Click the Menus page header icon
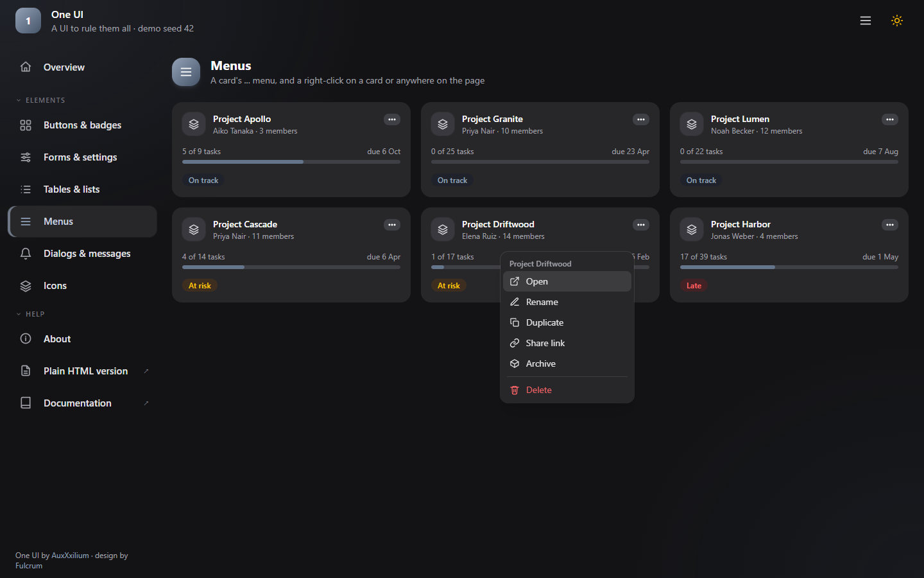Screen dimensions: 924x578 186,72
